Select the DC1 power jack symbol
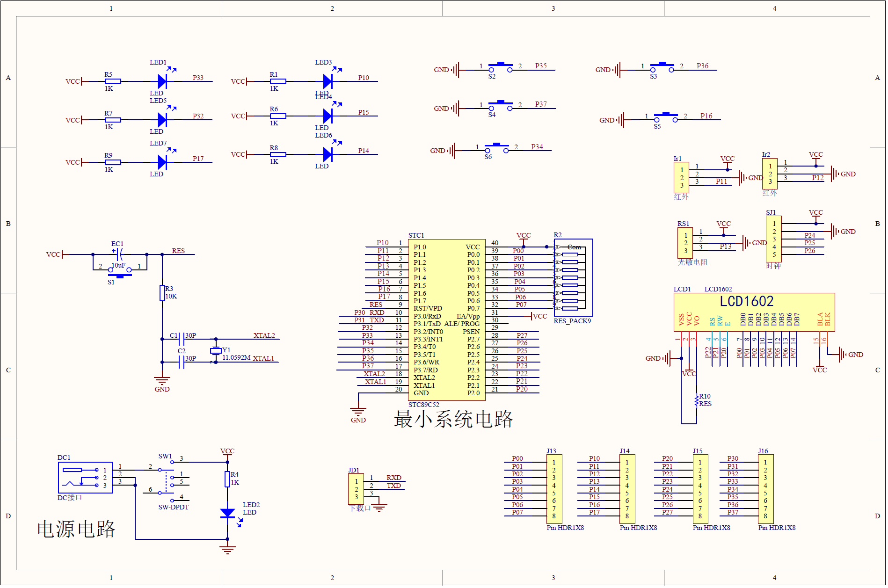The height and width of the screenshot is (588, 888). [85, 477]
